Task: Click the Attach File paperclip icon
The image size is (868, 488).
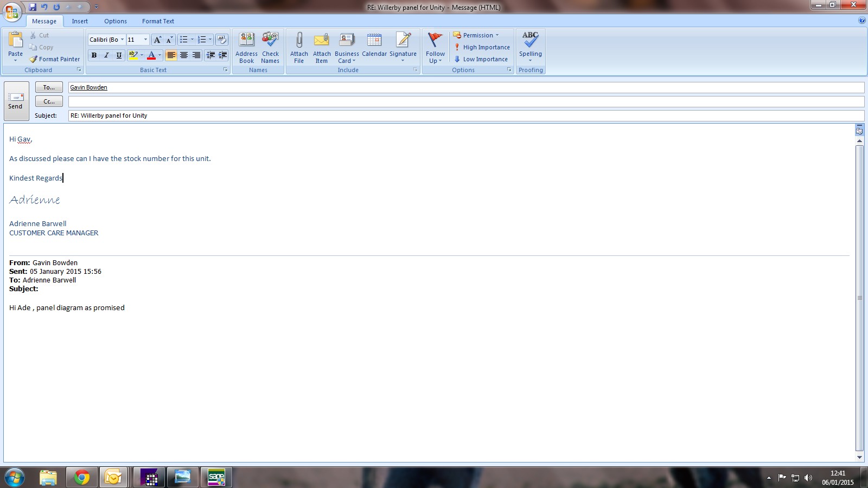Action: coord(299,41)
